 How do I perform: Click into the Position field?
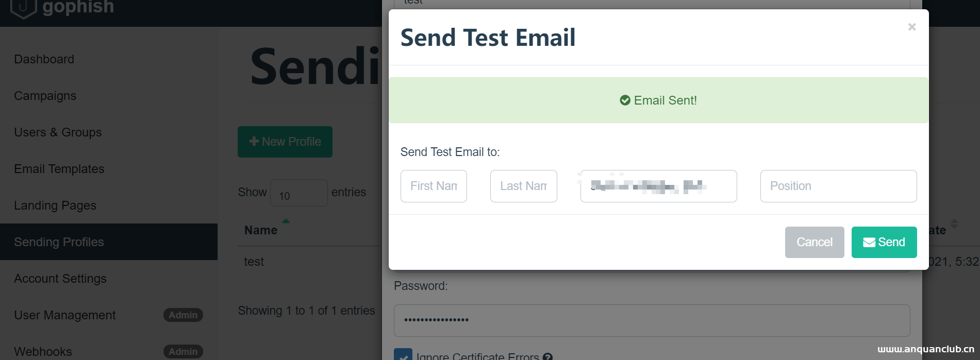coord(838,186)
